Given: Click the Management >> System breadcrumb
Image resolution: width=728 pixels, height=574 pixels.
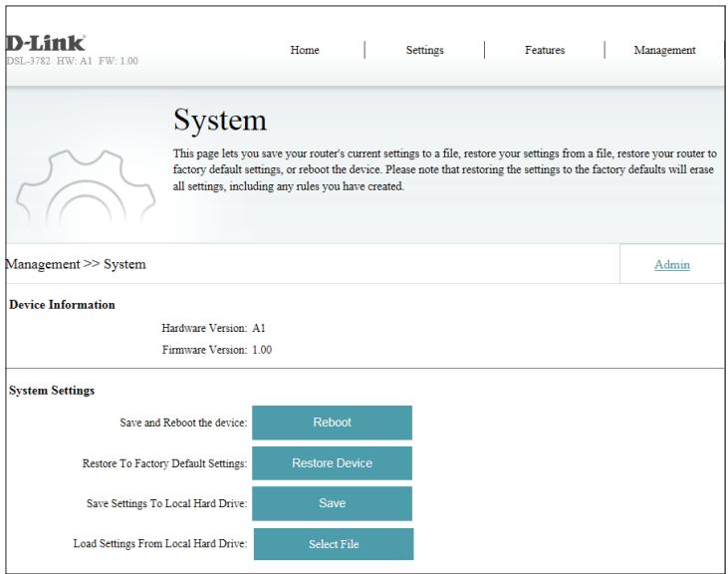Looking at the screenshot, I should coord(76,264).
